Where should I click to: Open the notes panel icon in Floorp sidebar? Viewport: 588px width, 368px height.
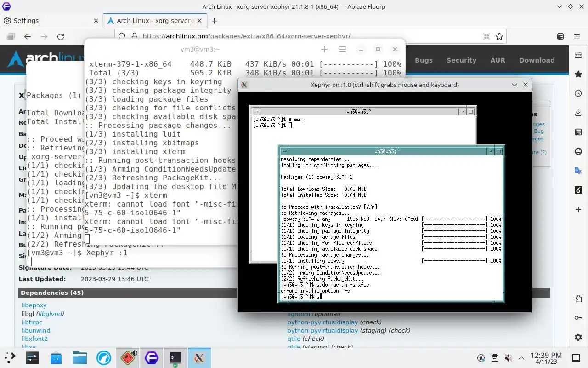578,132
